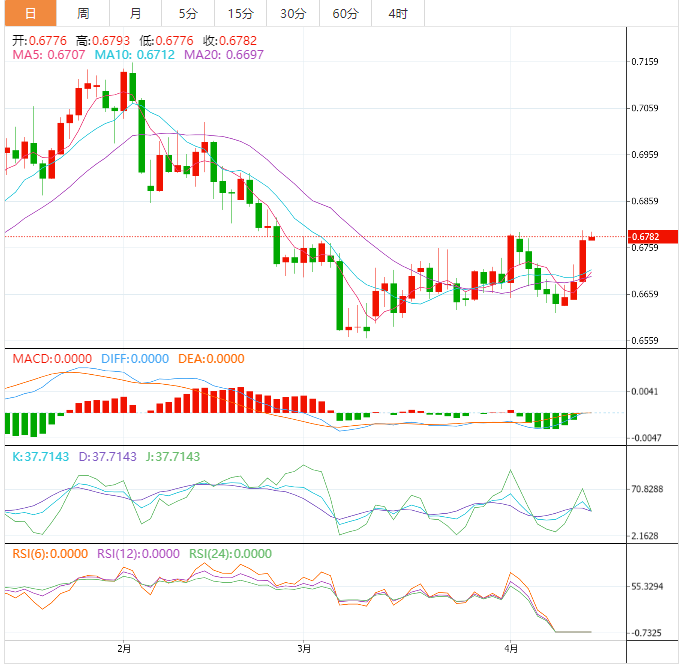The height and width of the screenshot is (672, 684).
Task: Click the K:37.7143 indicator label
Action: pos(41,456)
